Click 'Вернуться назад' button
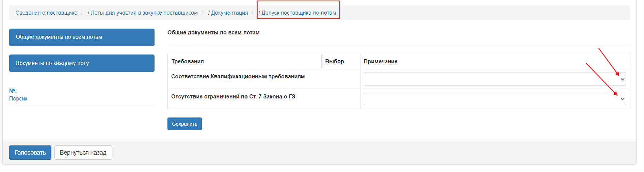The image size is (644, 172). pyautogui.click(x=83, y=153)
